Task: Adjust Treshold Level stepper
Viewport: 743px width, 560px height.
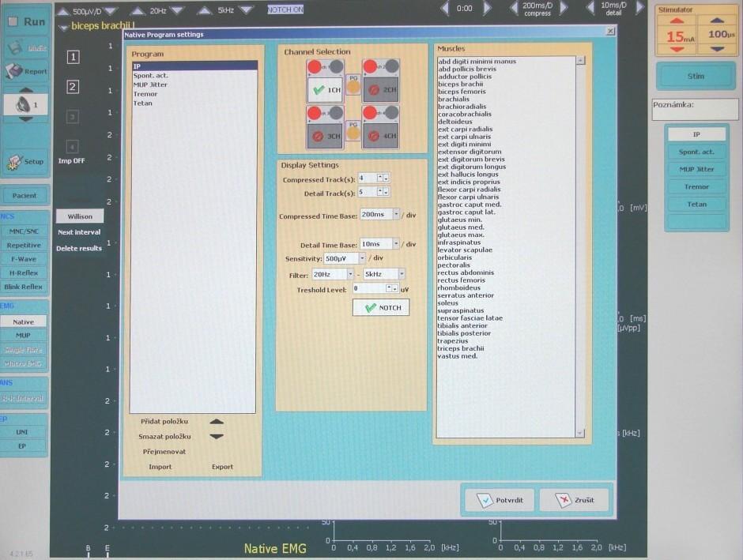Action: (x=392, y=288)
